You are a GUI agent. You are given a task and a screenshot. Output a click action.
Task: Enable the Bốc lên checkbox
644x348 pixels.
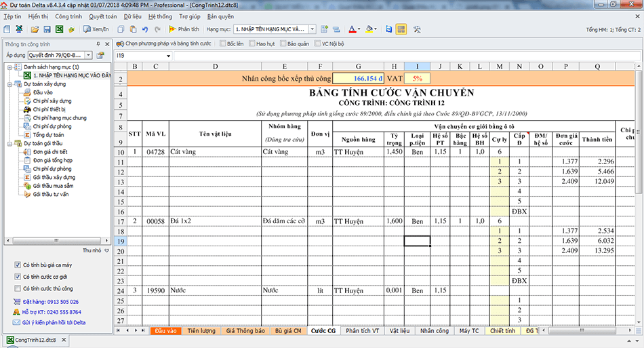[223, 43]
